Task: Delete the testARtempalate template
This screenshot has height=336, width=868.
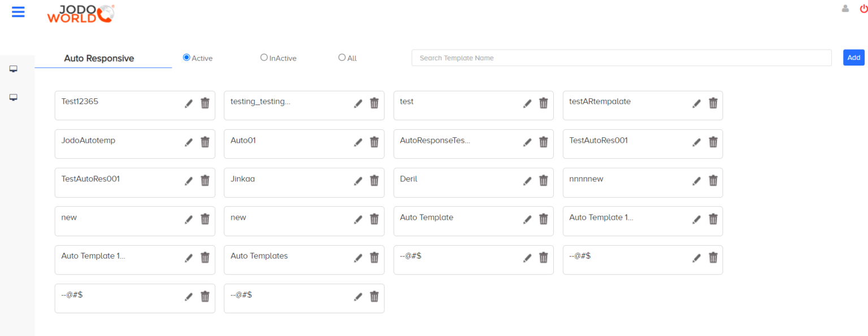Action: tap(713, 103)
